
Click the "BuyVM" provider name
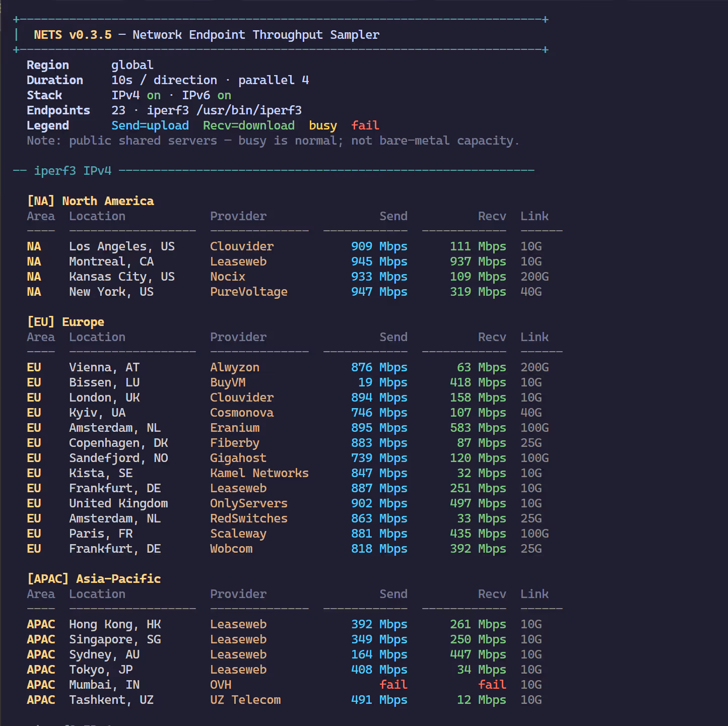coord(228,382)
